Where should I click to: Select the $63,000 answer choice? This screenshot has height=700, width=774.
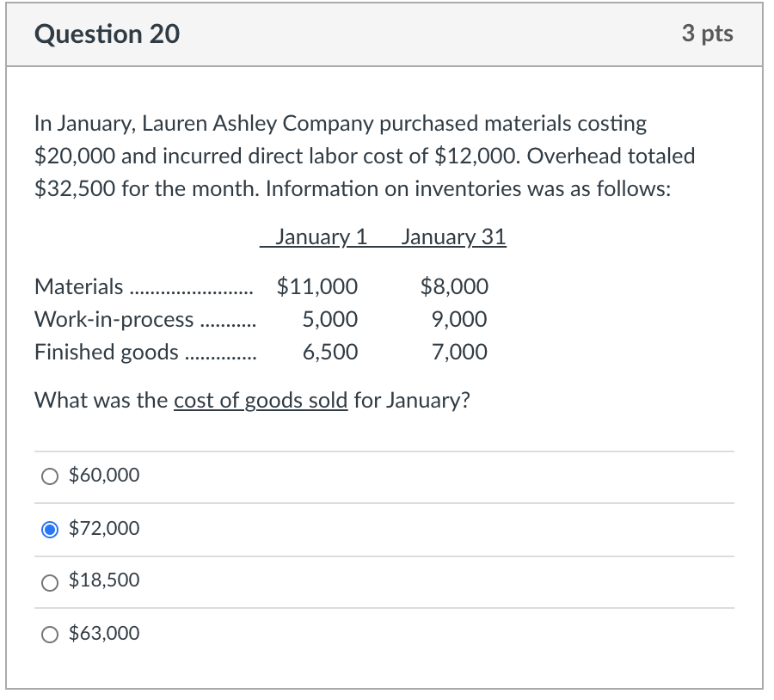(x=50, y=635)
